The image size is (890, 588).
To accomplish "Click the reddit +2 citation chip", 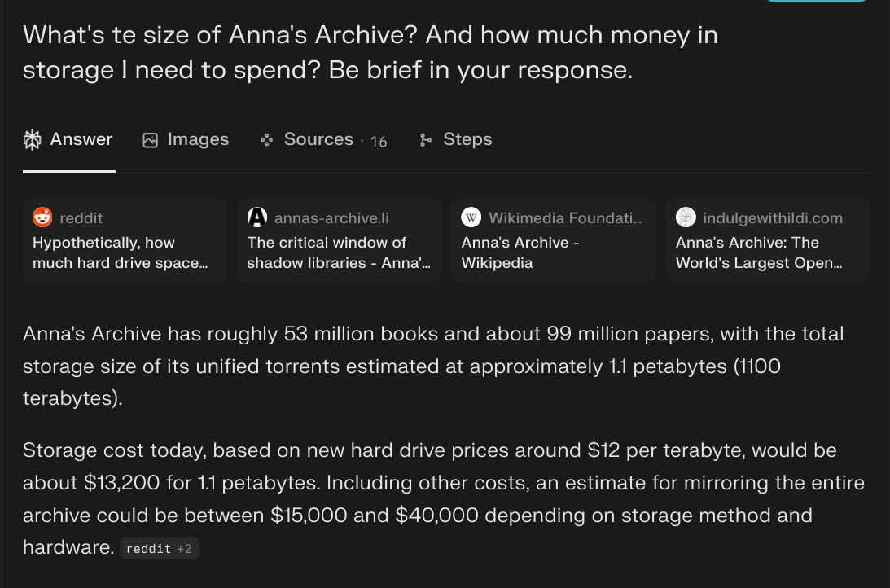I will [x=160, y=549].
